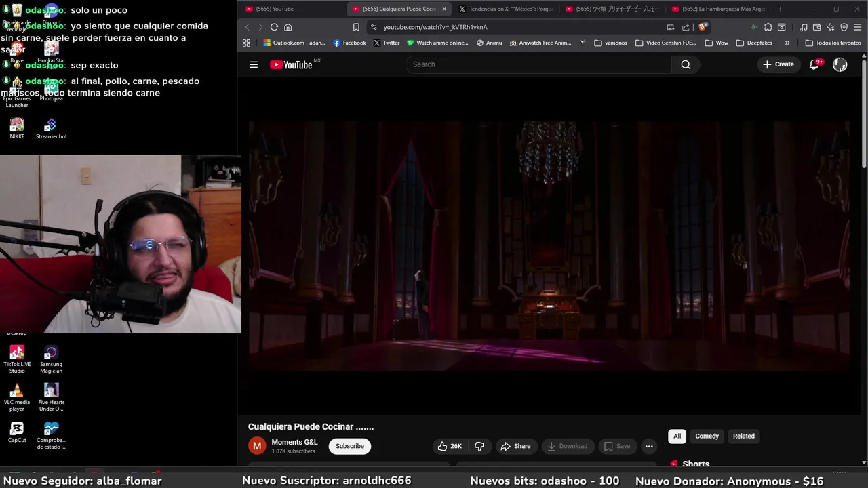The height and width of the screenshot is (488, 868).
Task: Open the Brave Wallet icon in toolbar
Action: pos(817,27)
